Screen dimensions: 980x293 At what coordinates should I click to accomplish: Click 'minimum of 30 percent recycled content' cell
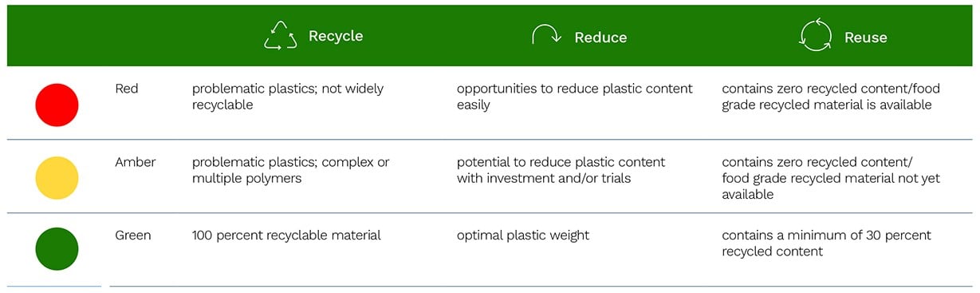(x=827, y=244)
